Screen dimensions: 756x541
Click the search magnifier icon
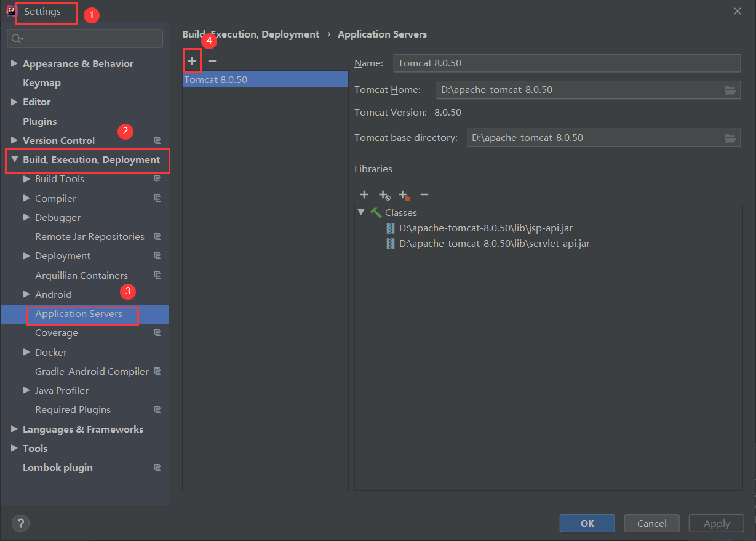click(x=18, y=39)
